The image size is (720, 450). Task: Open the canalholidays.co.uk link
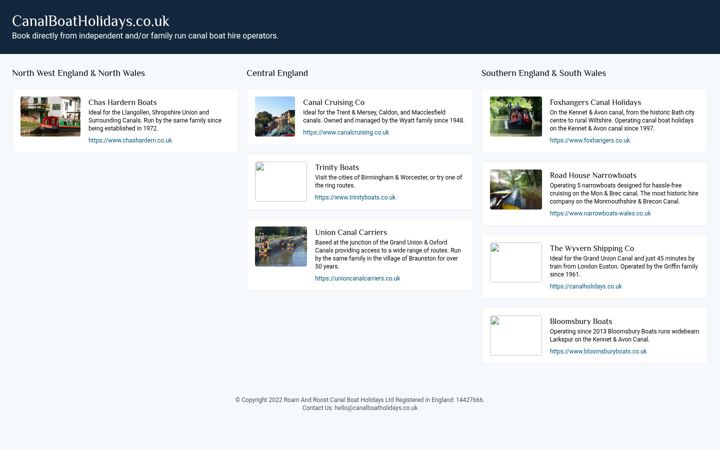pyautogui.click(x=585, y=287)
